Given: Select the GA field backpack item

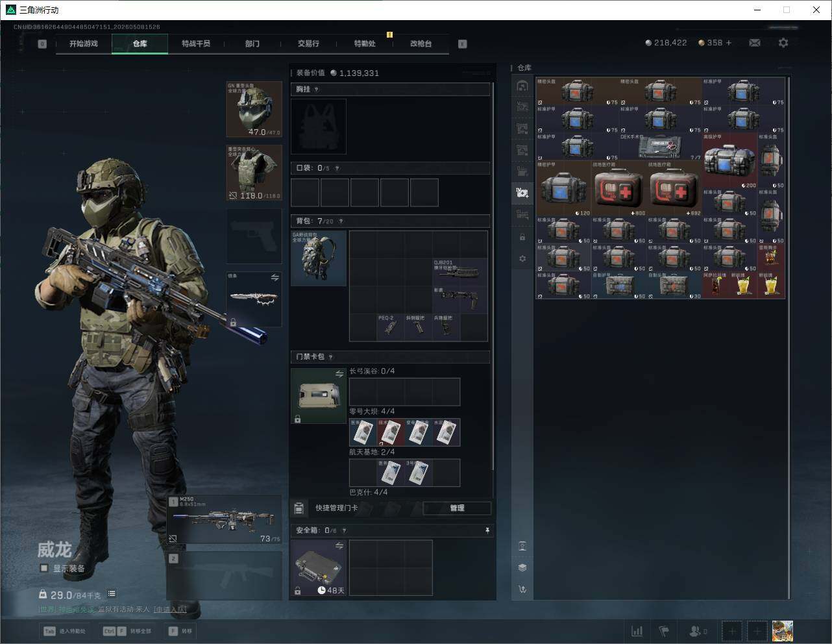Looking at the screenshot, I should pyautogui.click(x=319, y=258).
